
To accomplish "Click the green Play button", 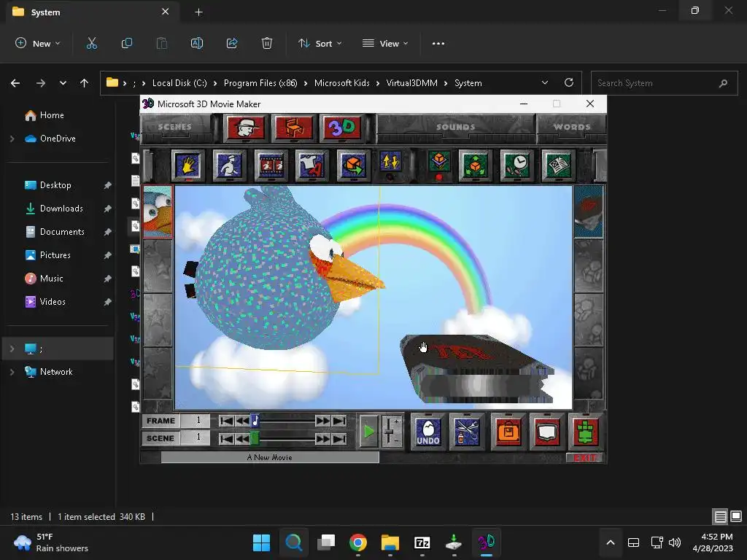I will pyautogui.click(x=368, y=432).
